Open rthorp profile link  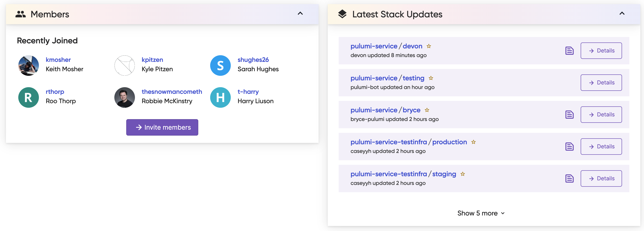(x=55, y=92)
